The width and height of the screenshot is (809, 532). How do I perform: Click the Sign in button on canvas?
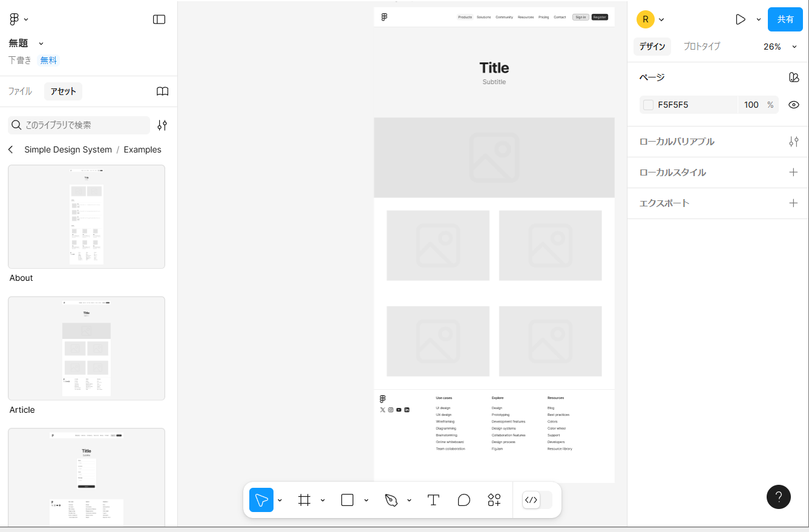click(581, 17)
